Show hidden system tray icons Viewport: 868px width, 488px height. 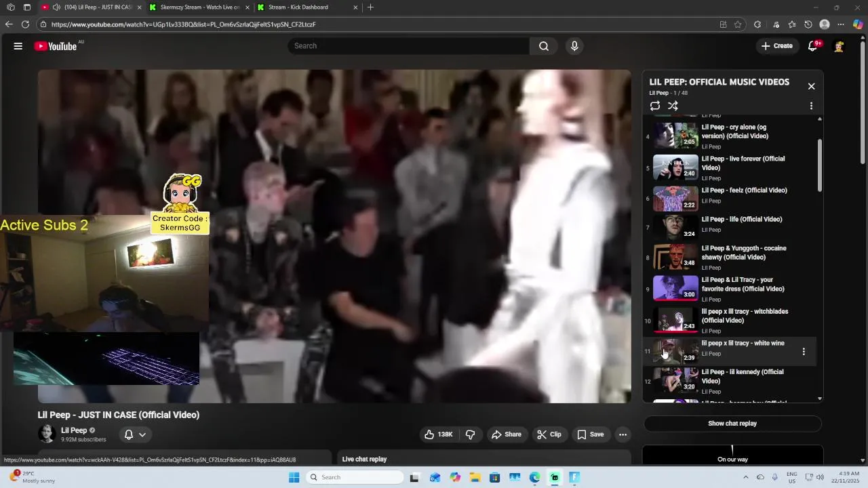tap(746, 477)
